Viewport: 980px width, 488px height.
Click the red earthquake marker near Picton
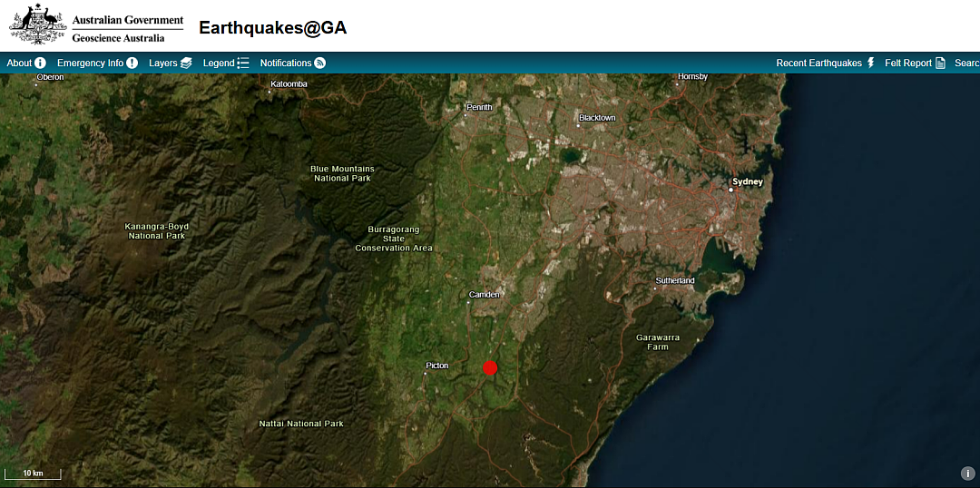pyautogui.click(x=490, y=368)
